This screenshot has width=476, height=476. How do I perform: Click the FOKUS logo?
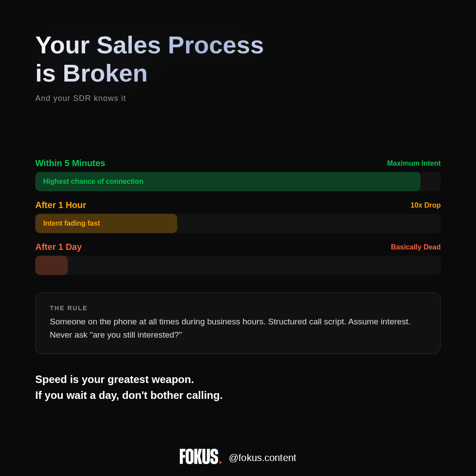tap(200, 457)
